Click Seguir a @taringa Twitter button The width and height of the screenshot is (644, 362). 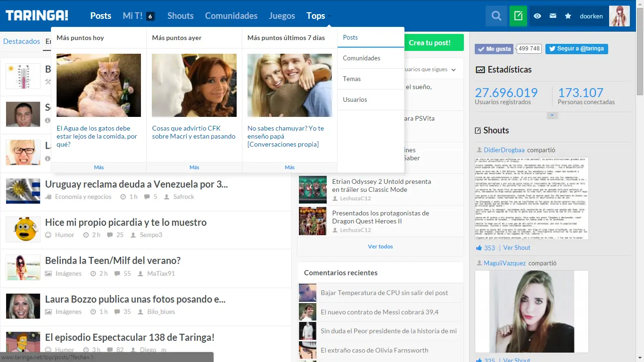tap(577, 49)
